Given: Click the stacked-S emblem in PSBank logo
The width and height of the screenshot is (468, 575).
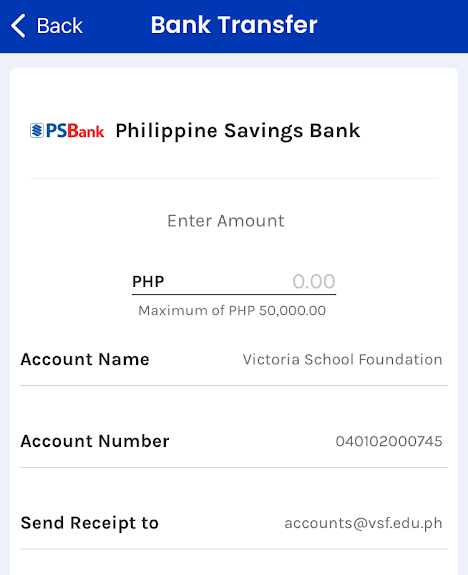Looking at the screenshot, I should [x=37, y=131].
